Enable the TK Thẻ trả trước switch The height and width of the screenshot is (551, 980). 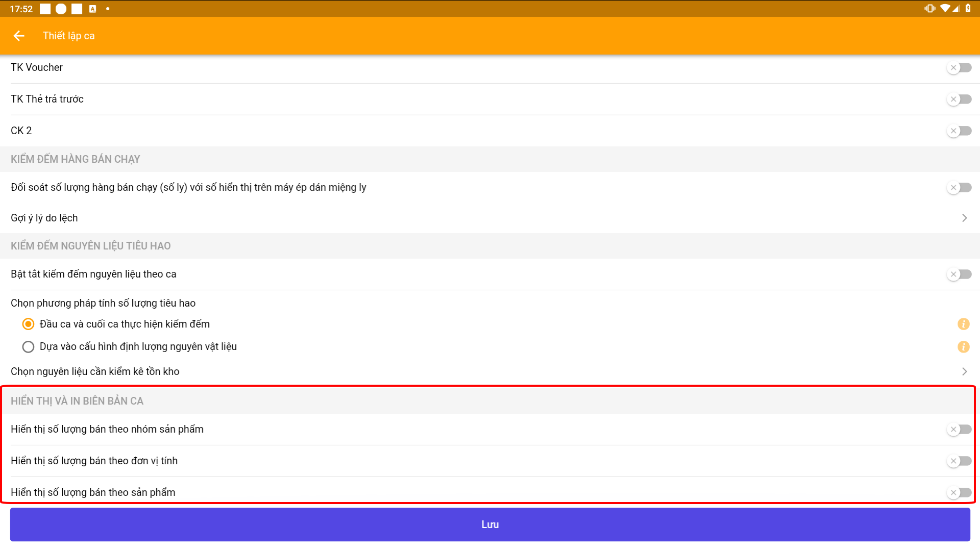tap(959, 99)
